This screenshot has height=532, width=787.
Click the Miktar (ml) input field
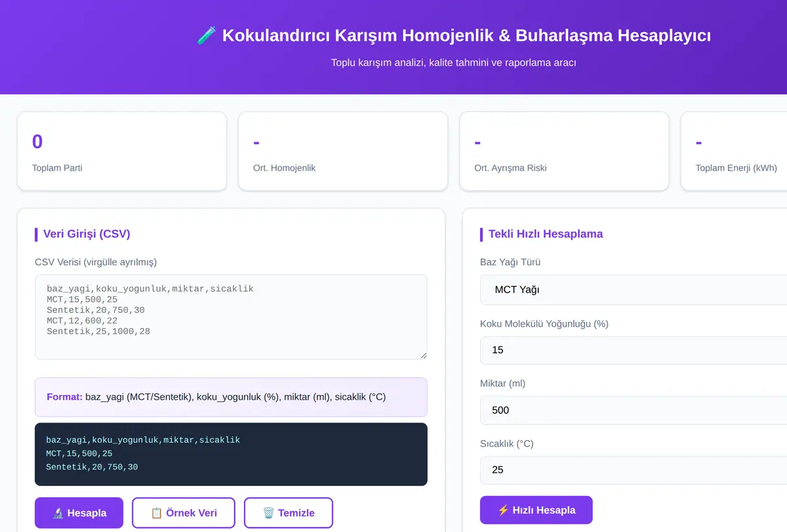tap(634, 410)
